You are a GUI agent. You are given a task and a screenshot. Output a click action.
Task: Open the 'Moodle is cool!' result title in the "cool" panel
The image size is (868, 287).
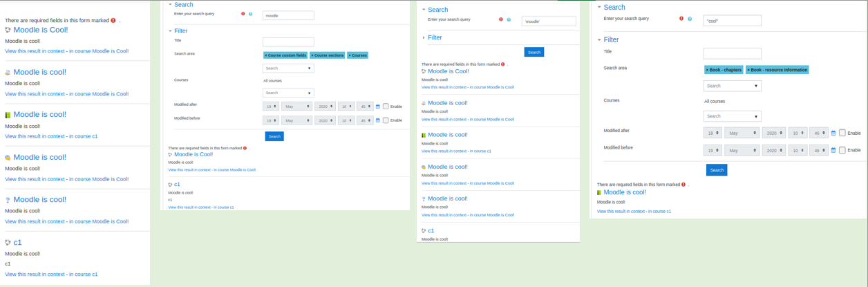click(625, 192)
